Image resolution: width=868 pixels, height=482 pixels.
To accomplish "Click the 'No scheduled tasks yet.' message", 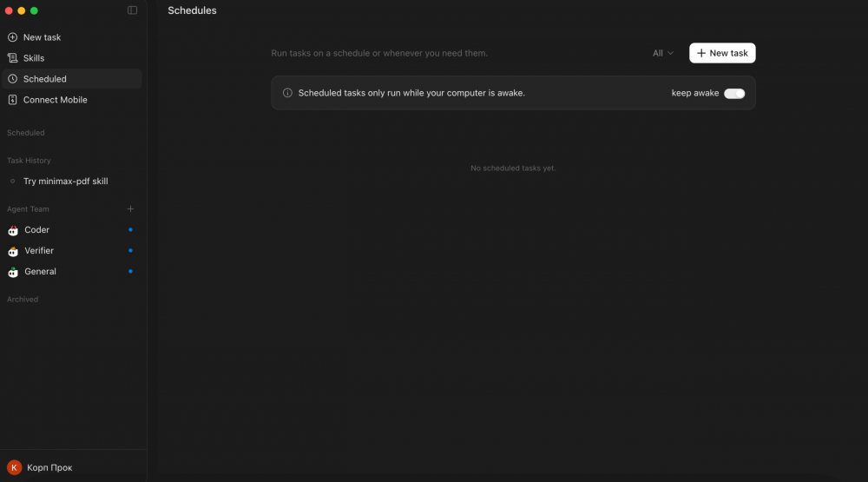I will [x=513, y=168].
